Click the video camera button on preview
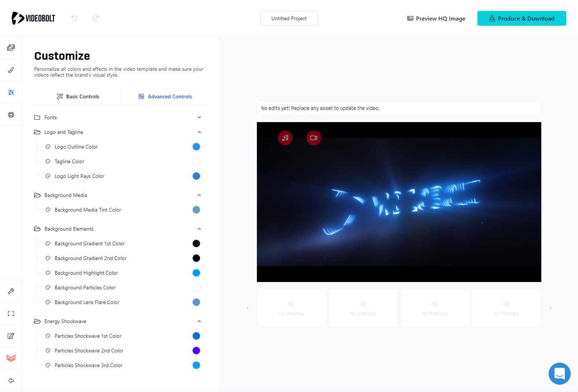Image resolution: width=578 pixels, height=392 pixels. click(x=314, y=138)
